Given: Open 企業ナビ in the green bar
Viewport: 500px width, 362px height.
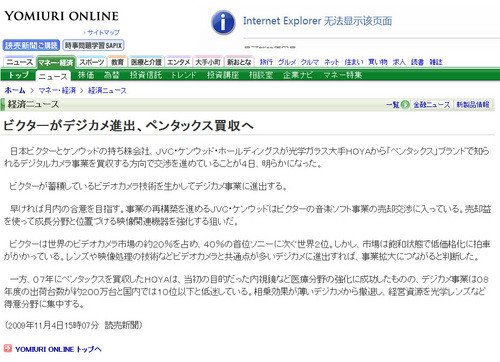Looking at the screenshot, I should (x=298, y=75).
